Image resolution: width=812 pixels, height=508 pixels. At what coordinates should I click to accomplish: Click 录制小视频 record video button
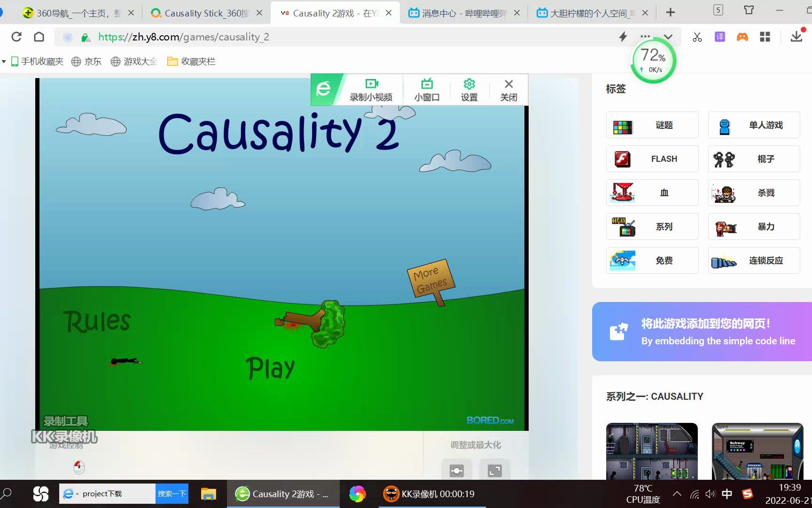(x=371, y=90)
